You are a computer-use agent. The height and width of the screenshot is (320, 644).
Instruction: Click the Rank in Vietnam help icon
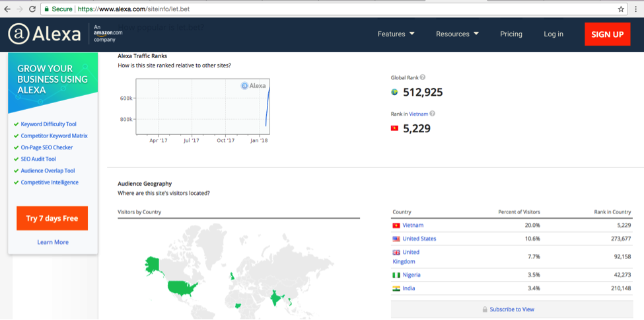point(432,114)
